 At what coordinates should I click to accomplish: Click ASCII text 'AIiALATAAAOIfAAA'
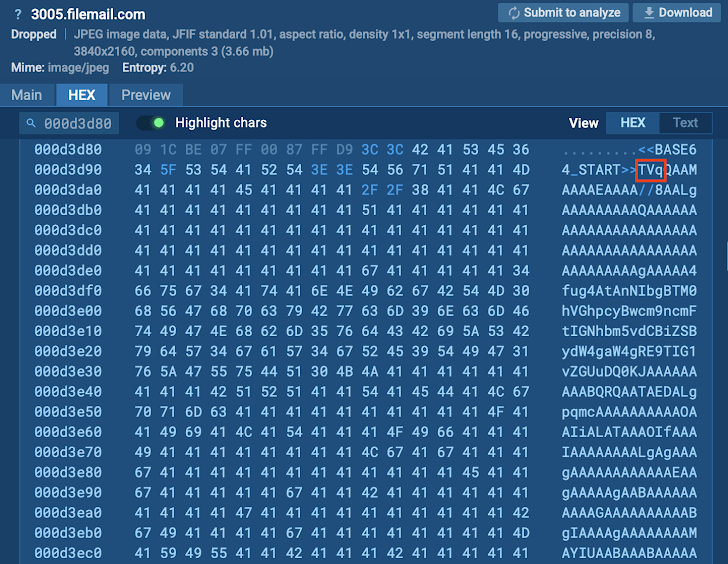click(629, 432)
